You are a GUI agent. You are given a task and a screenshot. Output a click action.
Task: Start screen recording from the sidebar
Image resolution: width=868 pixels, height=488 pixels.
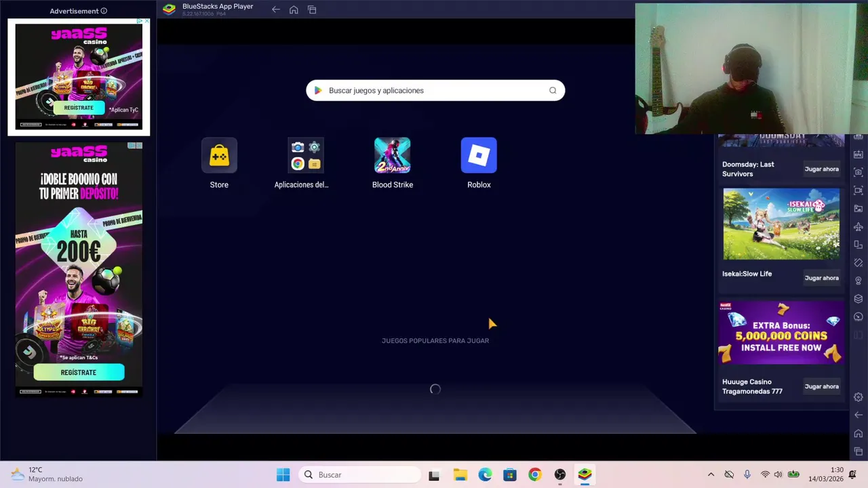pos(859,190)
